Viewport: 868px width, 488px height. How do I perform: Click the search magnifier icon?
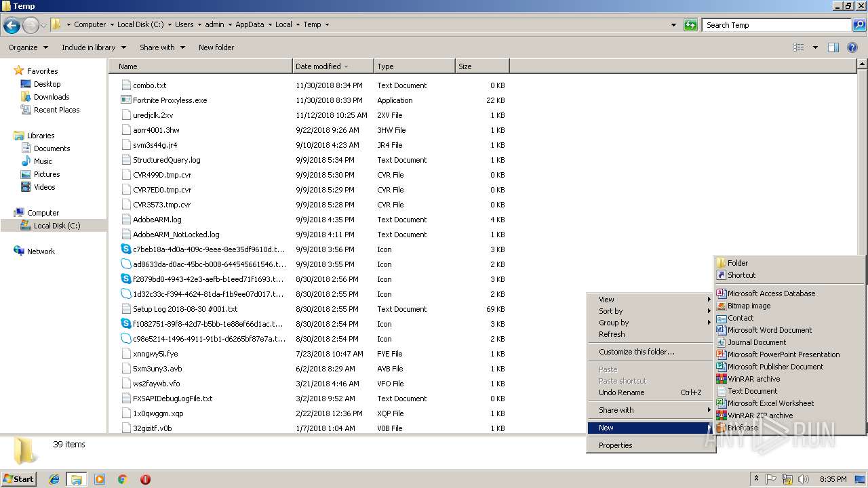point(859,25)
